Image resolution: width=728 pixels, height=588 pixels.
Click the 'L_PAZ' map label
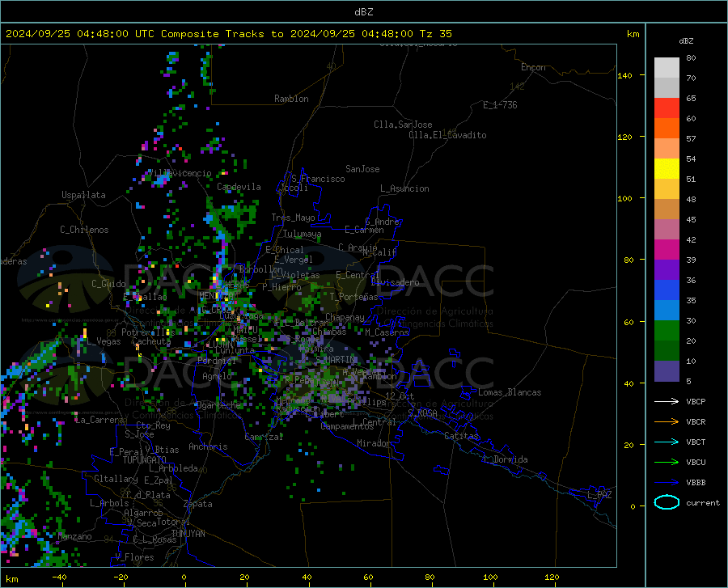pos(599,495)
